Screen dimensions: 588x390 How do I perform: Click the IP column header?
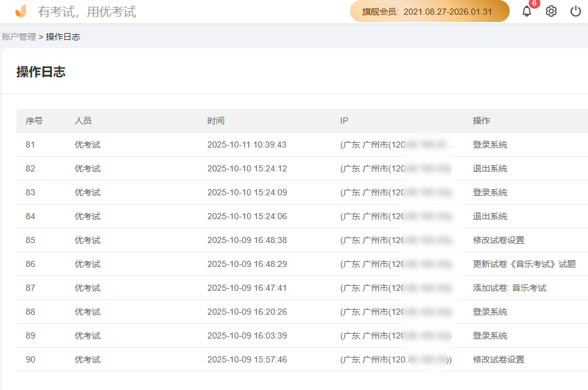pyautogui.click(x=344, y=121)
